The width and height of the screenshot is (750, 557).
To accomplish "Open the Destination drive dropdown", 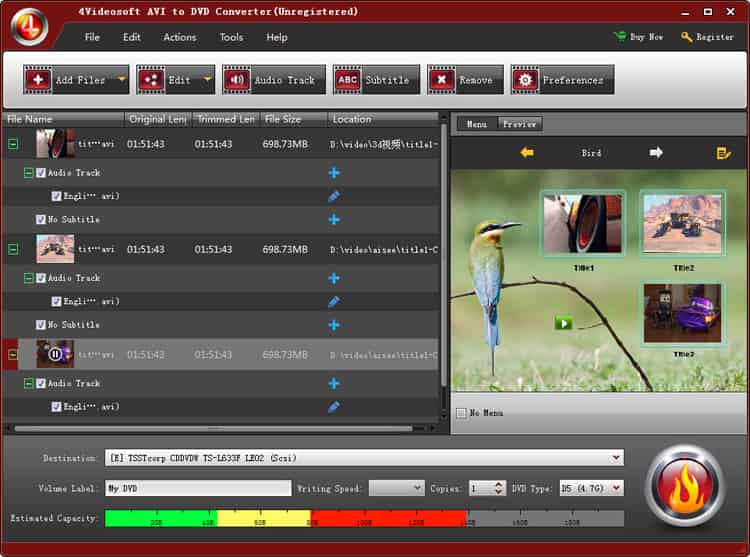I will click(x=616, y=458).
